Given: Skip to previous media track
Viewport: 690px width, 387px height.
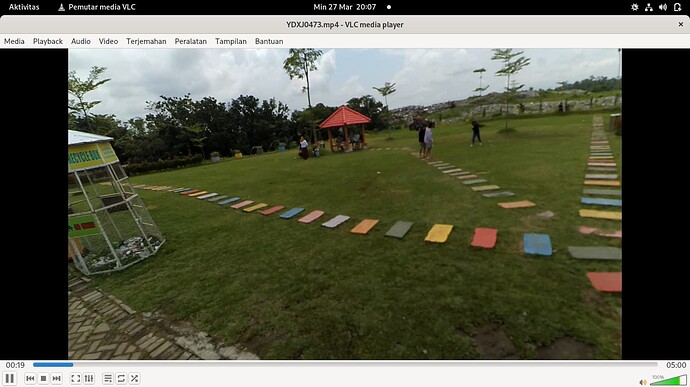Looking at the screenshot, I should tap(30, 379).
